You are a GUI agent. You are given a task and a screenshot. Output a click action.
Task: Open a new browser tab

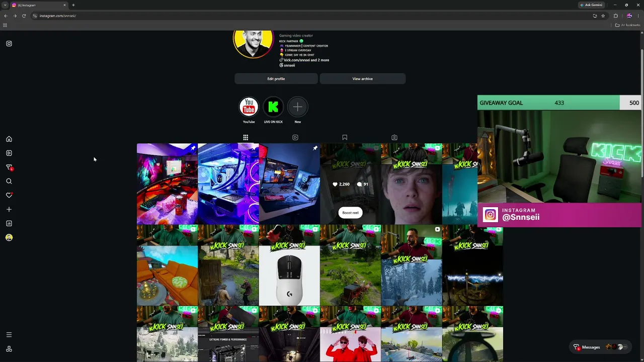[73, 5]
